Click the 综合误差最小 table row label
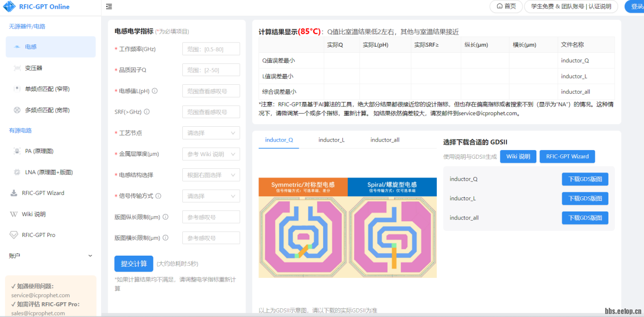The height and width of the screenshot is (317, 644). coord(279,92)
